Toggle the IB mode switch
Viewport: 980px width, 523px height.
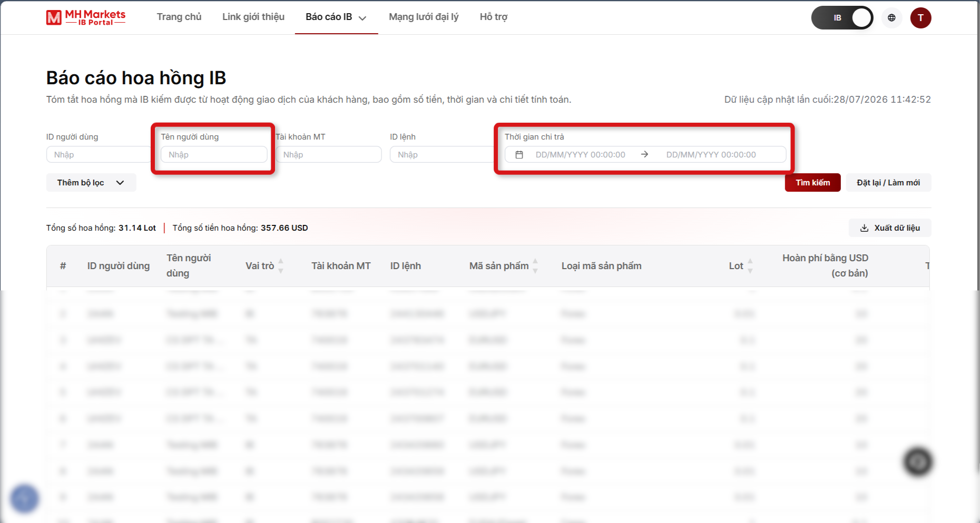(x=842, y=18)
